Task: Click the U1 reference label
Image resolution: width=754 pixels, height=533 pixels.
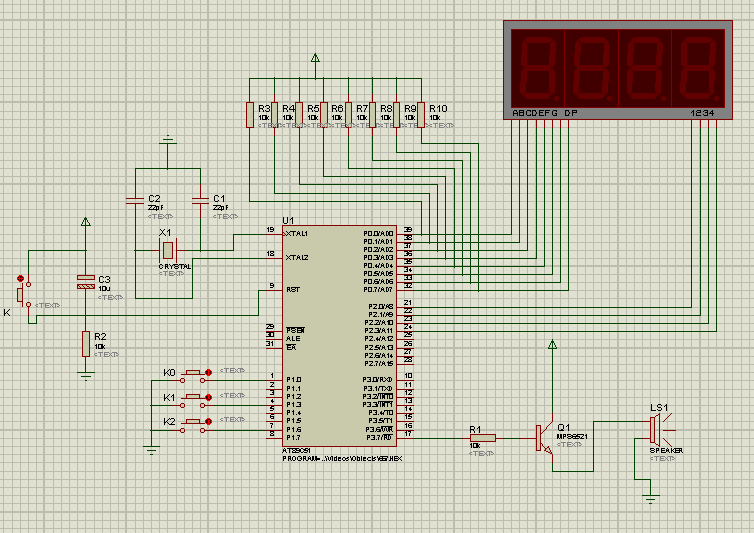Action: [x=288, y=220]
